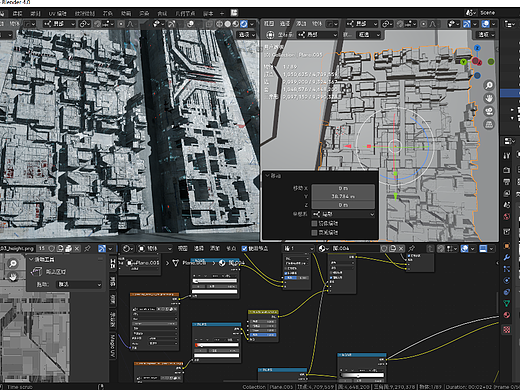Open the Options dropdown in the left viewport
Viewport: 520px width, 390px height.
[247, 35]
